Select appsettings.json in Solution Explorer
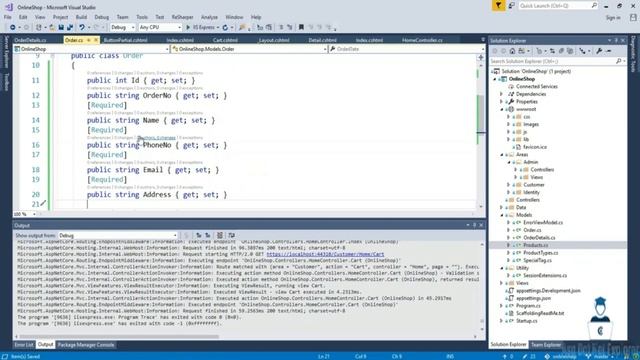Image resolution: width=640 pixels, height=360 pixels. tap(533, 298)
